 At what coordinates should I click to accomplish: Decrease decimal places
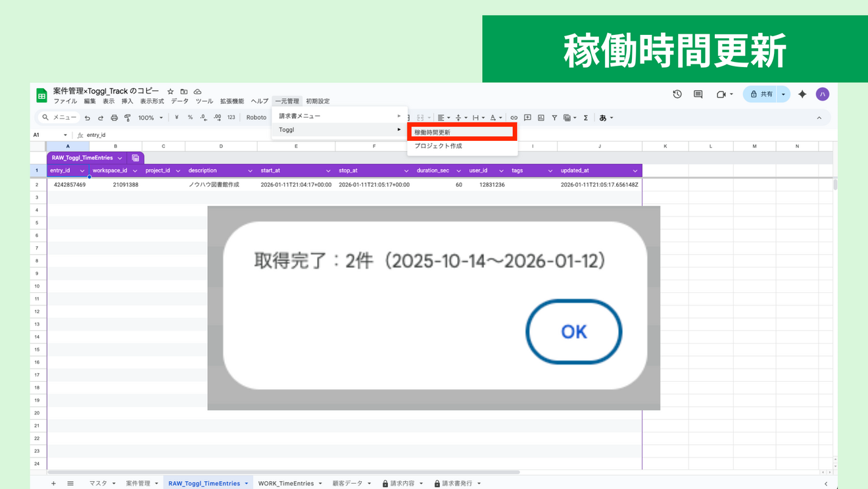tap(203, 118)
